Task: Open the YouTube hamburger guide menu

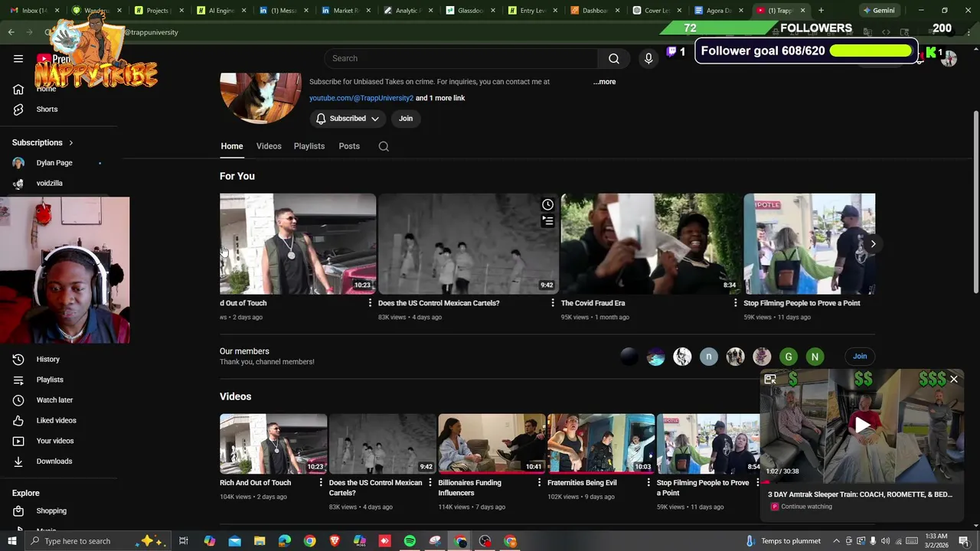Action: pos(18,58)
